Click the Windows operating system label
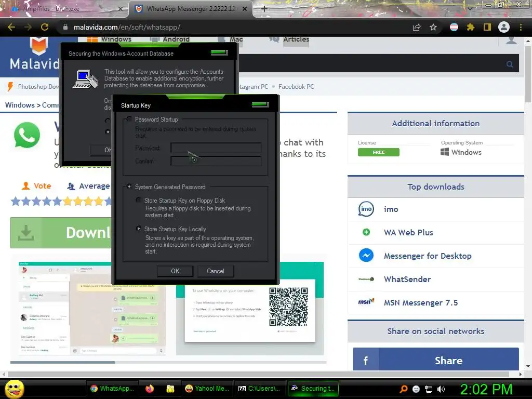 point(466,152)
